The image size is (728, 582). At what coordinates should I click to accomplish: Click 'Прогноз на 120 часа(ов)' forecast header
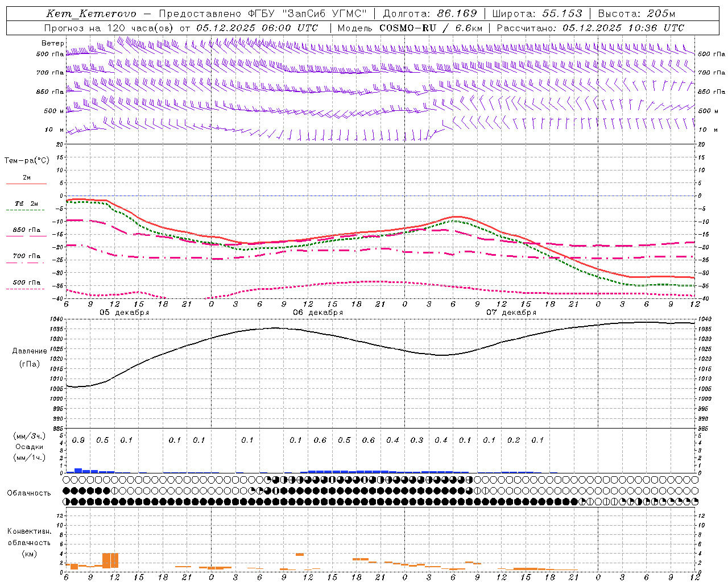(110, 28)
